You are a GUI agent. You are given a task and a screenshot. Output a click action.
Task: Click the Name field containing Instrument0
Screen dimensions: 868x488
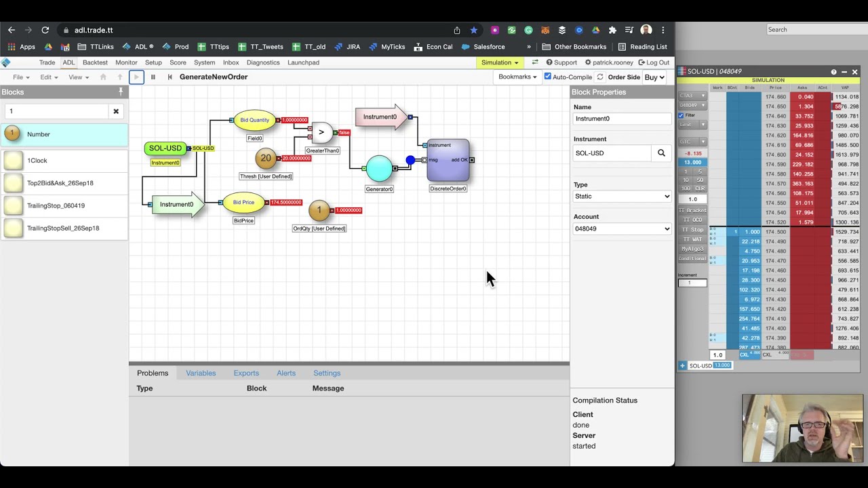pyautogui.click(x=623, y=119)
